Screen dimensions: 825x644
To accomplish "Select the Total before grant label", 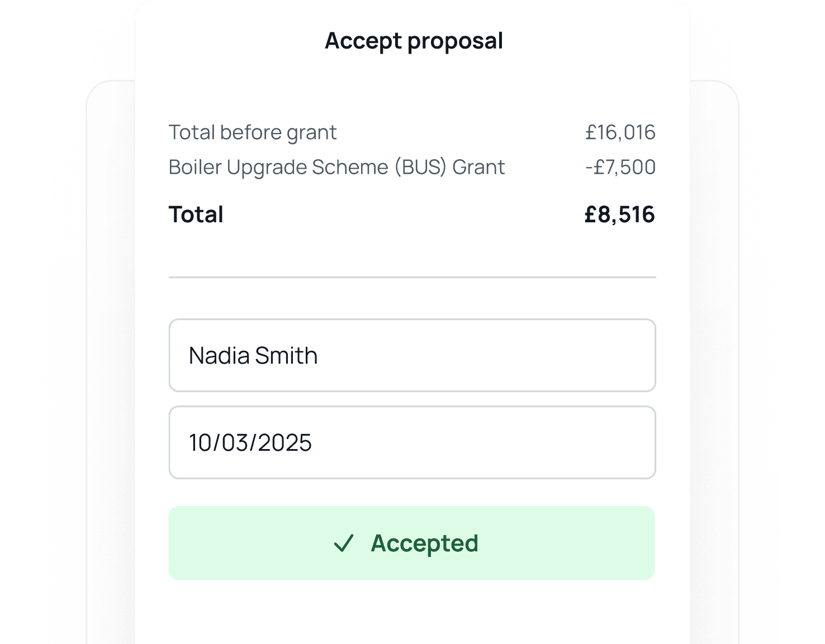I will [x=253, y=133].
